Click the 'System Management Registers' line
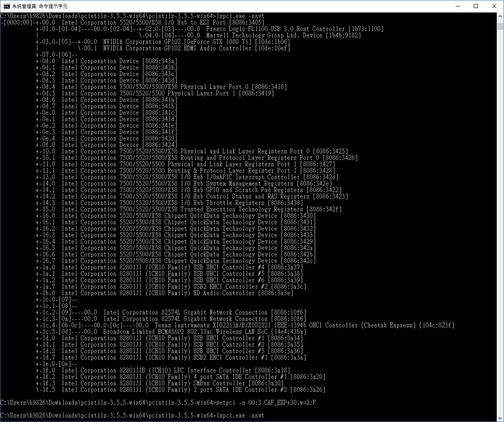Screen dimensions: 504x422 point(184,184)
